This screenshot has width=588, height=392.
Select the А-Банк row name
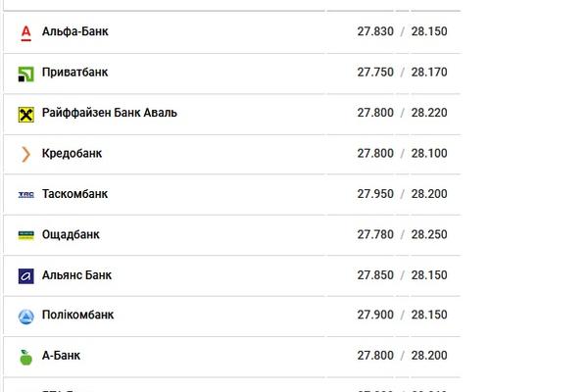(x=61, y=355)
